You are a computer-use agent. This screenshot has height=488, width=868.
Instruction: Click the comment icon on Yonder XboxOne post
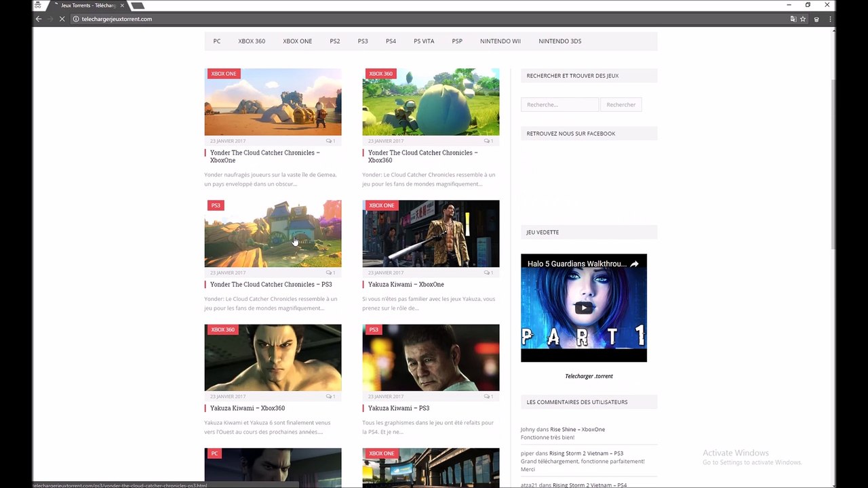coord(330,141)
